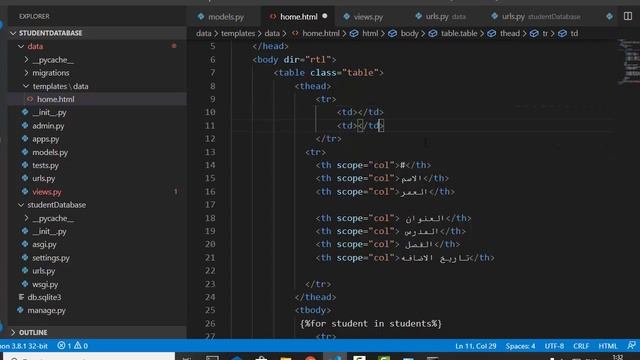Image resolution: width=640 pixels, height=360 pixels.
Task: Click the table class="table" line
Action: [329, 73]
